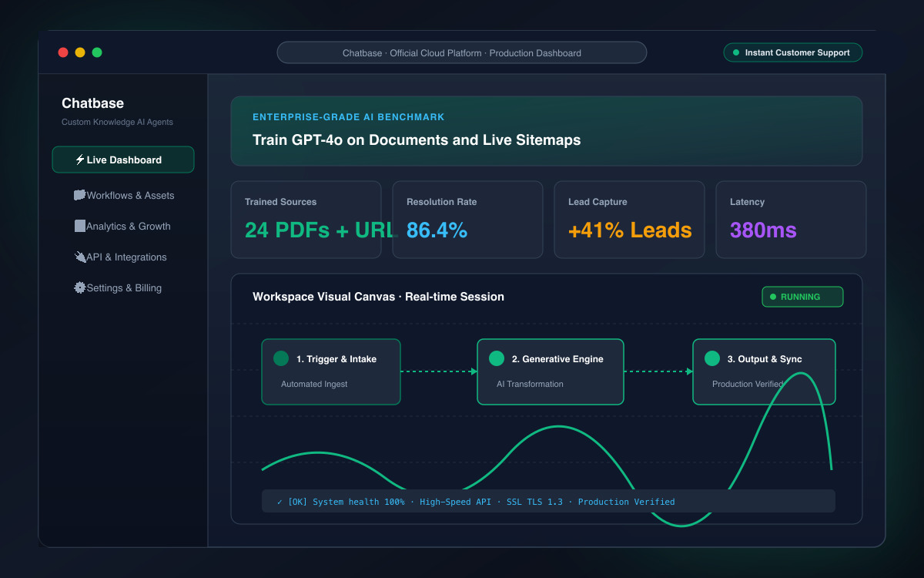The height and width of the screenshot is (578, 924).
Task: Click the AI Transformation text
Action: pyautogui.click(x=530, y=384)
